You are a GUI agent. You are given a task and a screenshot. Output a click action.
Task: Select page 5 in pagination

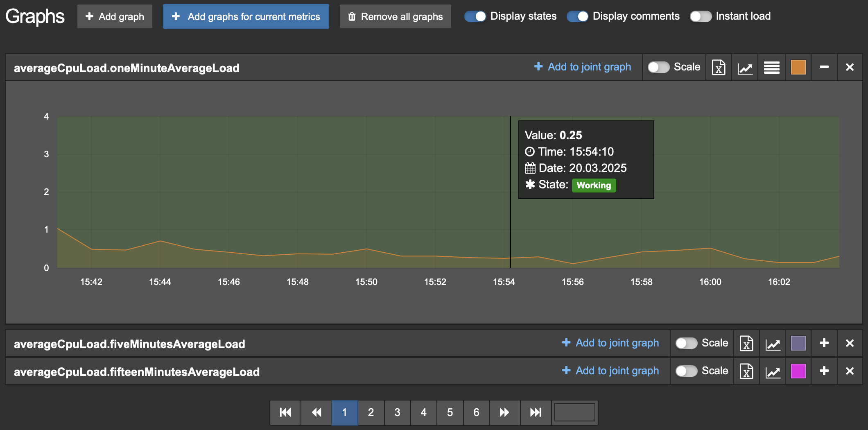pyautogui.click(x=450, y=412)
